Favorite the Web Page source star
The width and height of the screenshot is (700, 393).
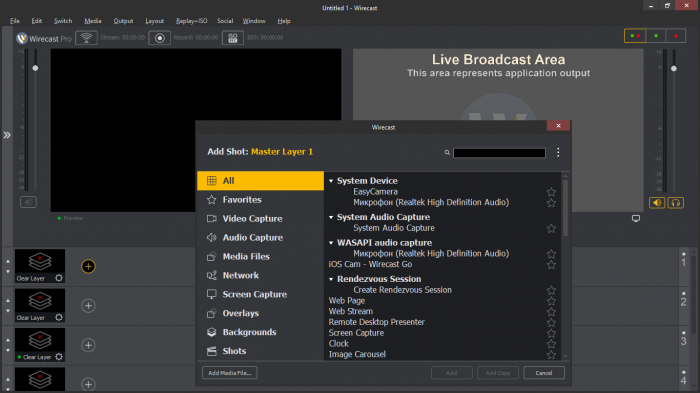pos(551,301)
